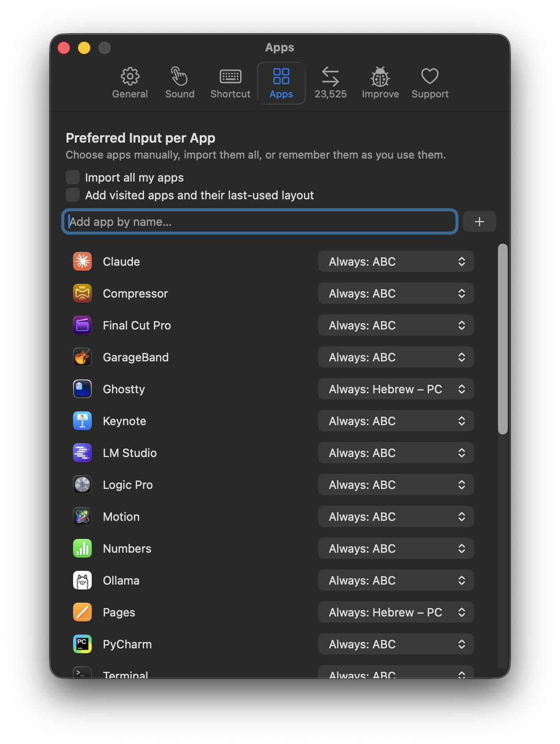Minimize the Apps window with yellow button
560x744 pixels.
pyautogui.click(x=84, y=47)
